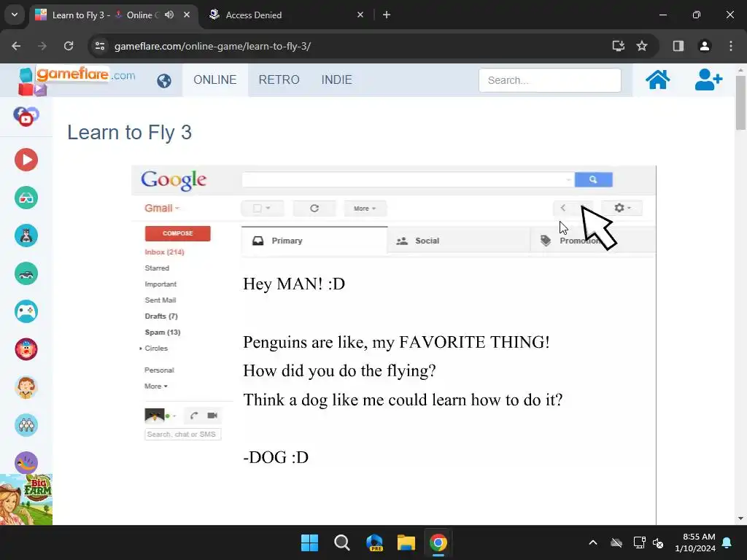Viewport: 747px width, 560px height.
Task: Click the bookmark star in address bar
Action: click(642, 46)
